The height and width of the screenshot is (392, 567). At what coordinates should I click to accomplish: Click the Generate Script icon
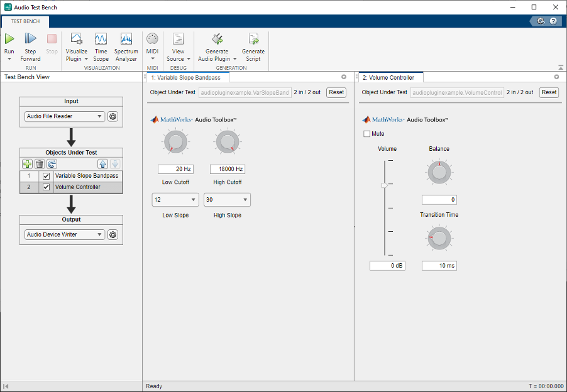253,39
